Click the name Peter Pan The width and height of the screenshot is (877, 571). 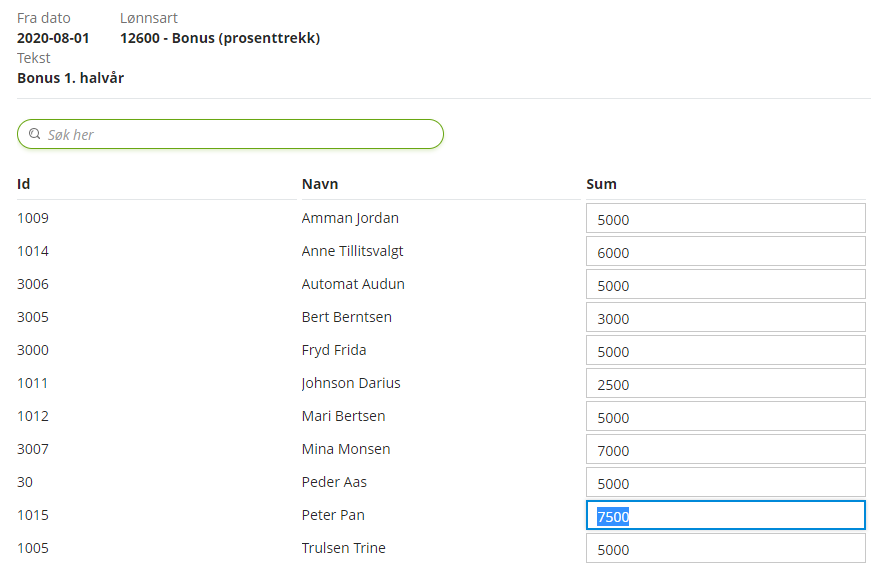[x=333, y=515]
